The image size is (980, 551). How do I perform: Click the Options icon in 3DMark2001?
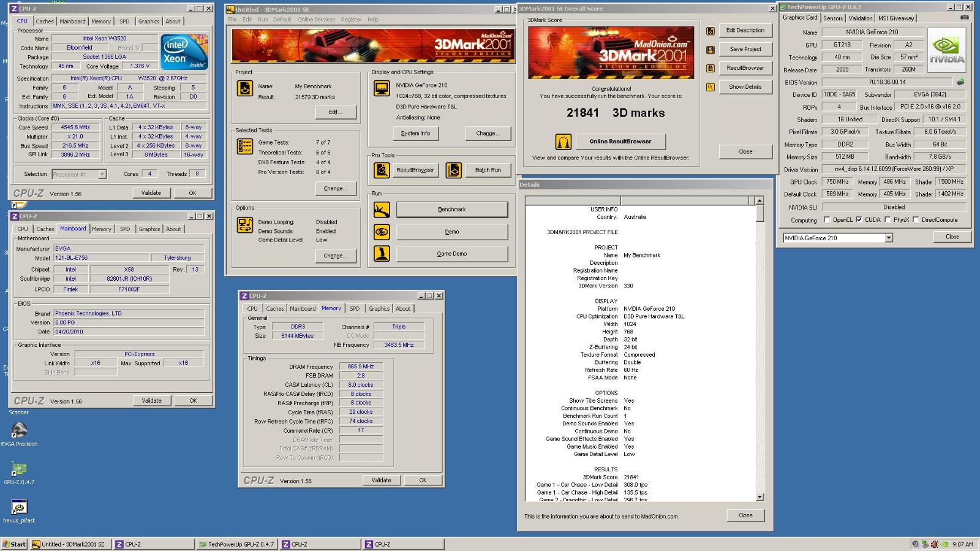tap(244, 225)
